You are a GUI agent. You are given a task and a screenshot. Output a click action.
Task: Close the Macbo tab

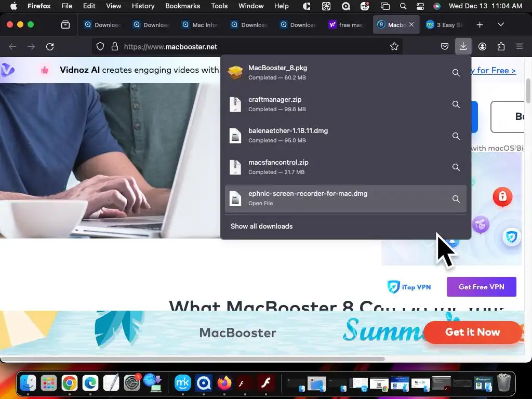coord(411,24)
